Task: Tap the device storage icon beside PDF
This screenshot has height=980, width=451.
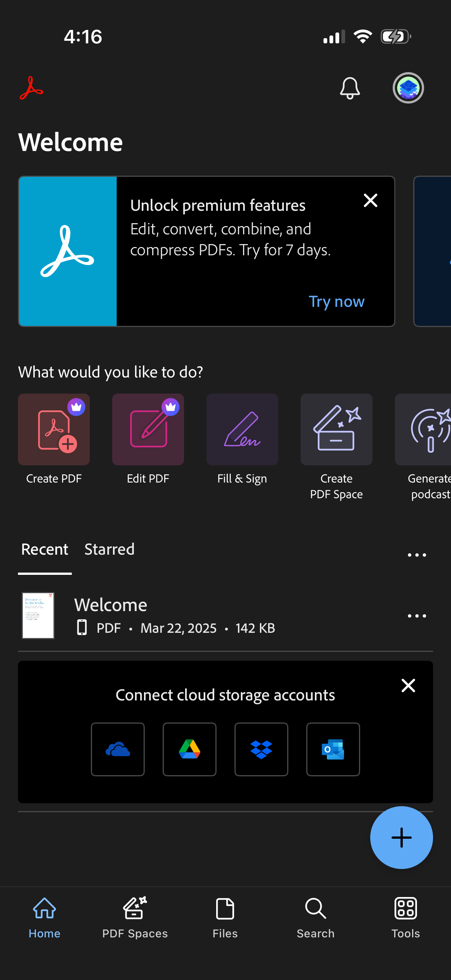Action: (82, 627)
